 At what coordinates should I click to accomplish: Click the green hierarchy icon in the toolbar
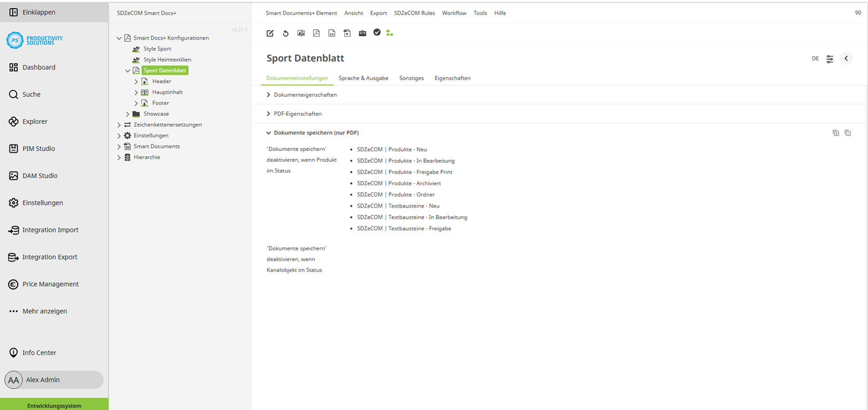pos(390,33)
